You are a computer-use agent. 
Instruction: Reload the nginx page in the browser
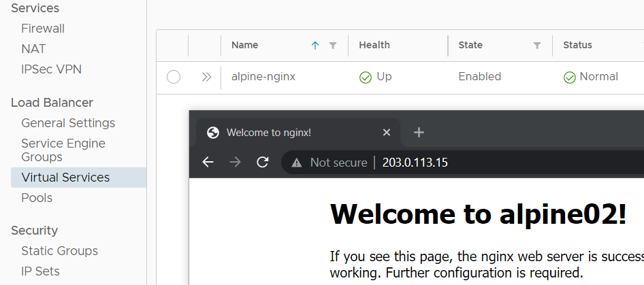tap(263, 162)
